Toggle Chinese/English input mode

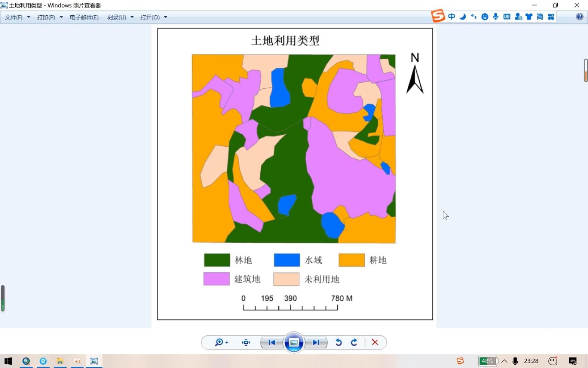451,16
